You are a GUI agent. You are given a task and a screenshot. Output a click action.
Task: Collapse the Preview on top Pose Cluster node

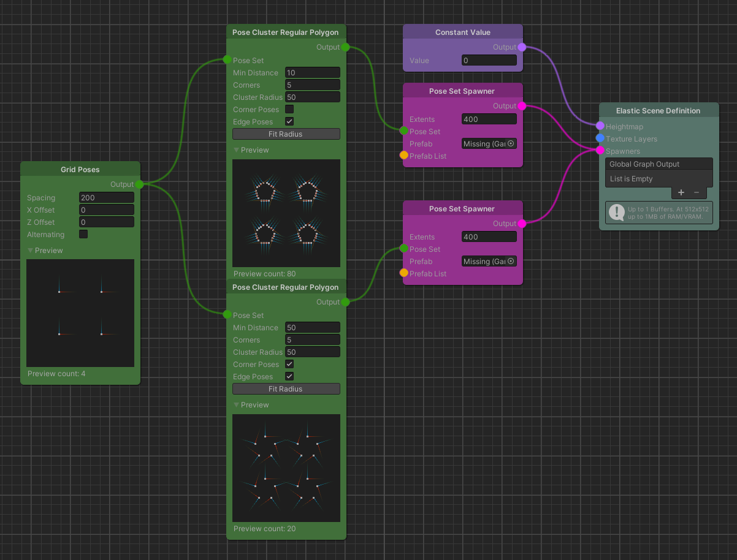point(235,149)
